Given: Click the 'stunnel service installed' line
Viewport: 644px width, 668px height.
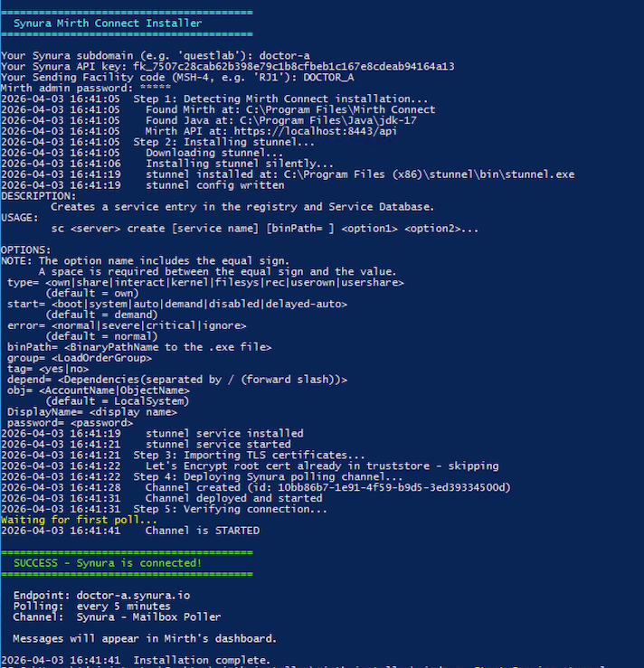Looking at the screenshot, I should click(224, 434).
